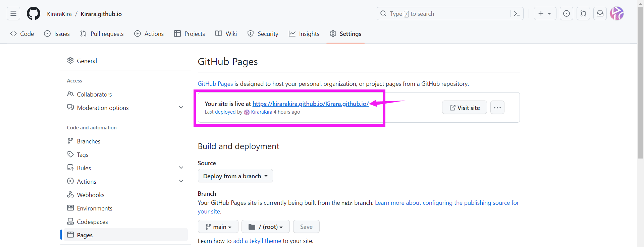Click the Actions tab play icon
644x247 pixels.
point(138,34)
